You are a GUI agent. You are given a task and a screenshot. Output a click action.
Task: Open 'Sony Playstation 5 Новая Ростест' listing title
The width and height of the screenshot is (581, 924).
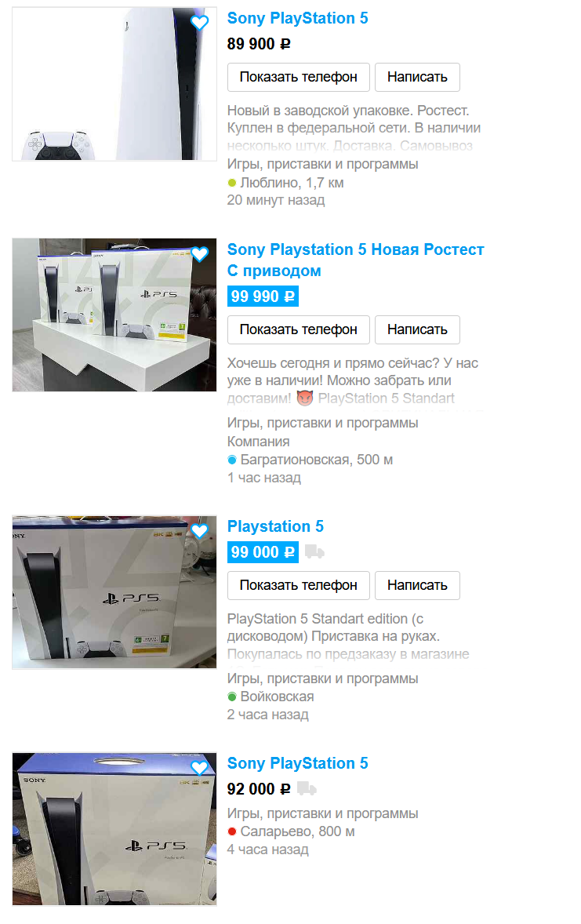click(x=355, y=260)
